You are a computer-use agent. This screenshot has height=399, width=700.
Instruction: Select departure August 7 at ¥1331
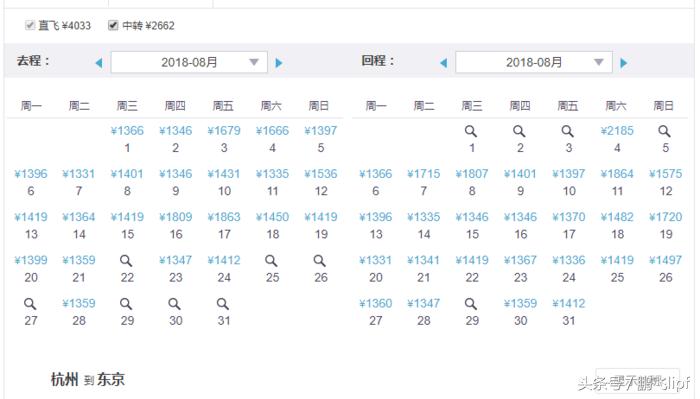[x=79, y=174]
